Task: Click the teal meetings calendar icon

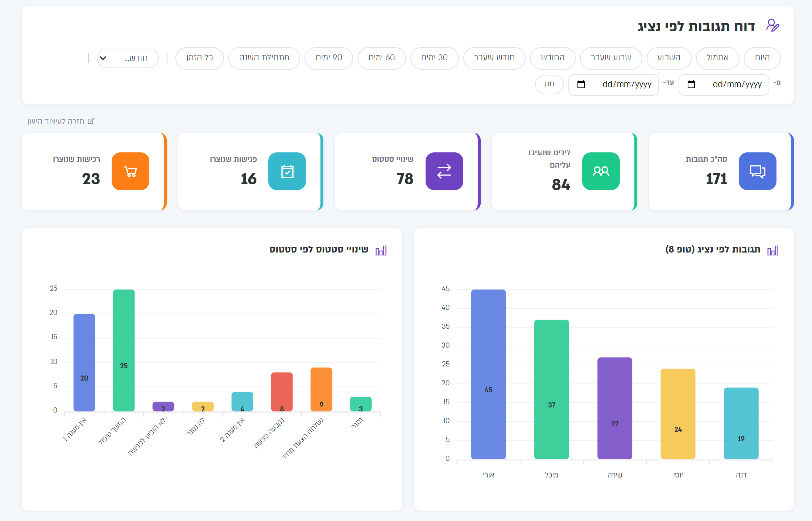Action: pyautogui.click(x=287, y=171)
